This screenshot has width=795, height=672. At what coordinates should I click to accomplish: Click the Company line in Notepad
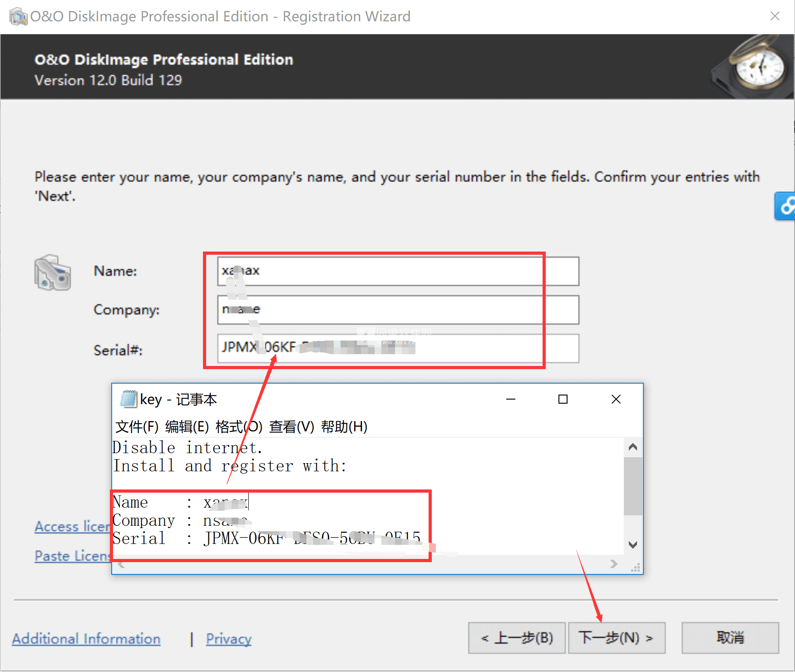coord(183,521)
